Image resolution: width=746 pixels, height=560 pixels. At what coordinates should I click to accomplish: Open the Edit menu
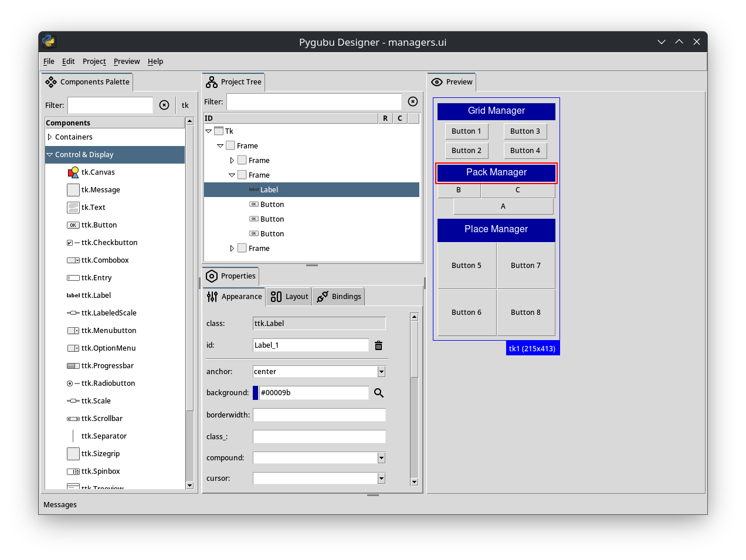[69, 62]
